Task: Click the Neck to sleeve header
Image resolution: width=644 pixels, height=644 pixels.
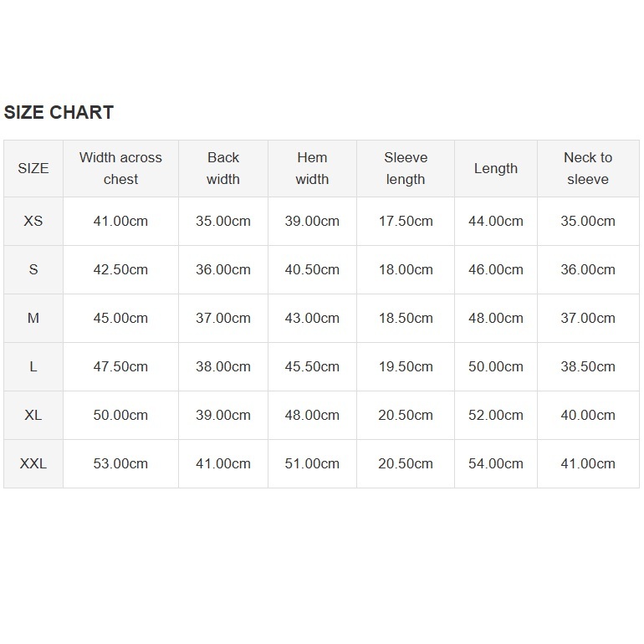Action: coord(588,168)
